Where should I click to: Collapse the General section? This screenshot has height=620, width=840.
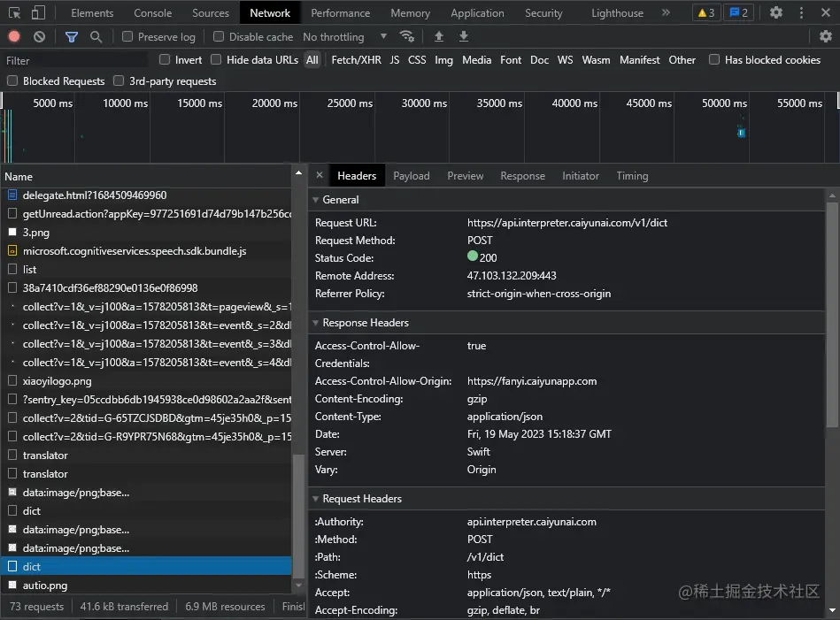[x=315, y=200]
